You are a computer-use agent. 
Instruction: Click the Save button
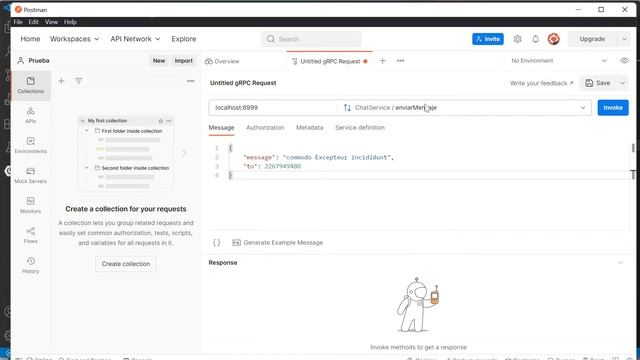(598, 83)
